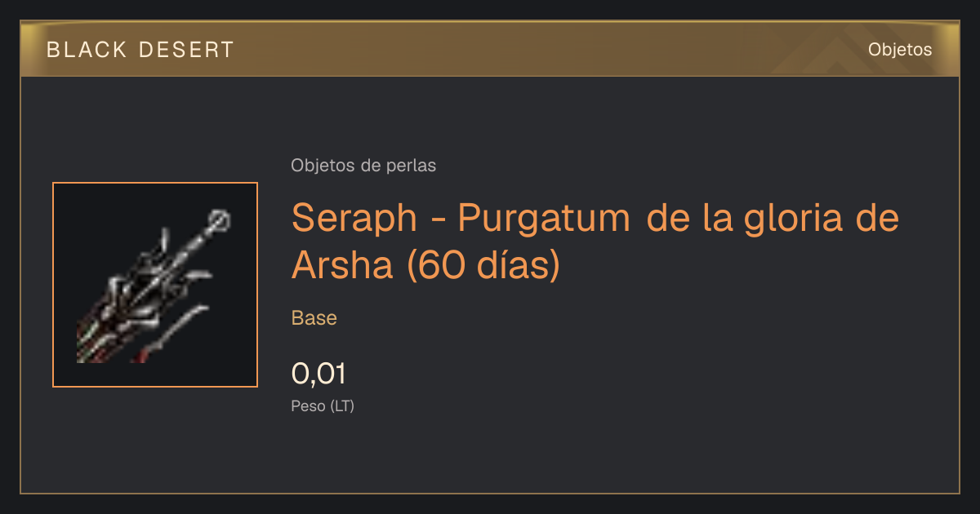
Task: Click the word BLACK in the logo
Action: (87, 50)
